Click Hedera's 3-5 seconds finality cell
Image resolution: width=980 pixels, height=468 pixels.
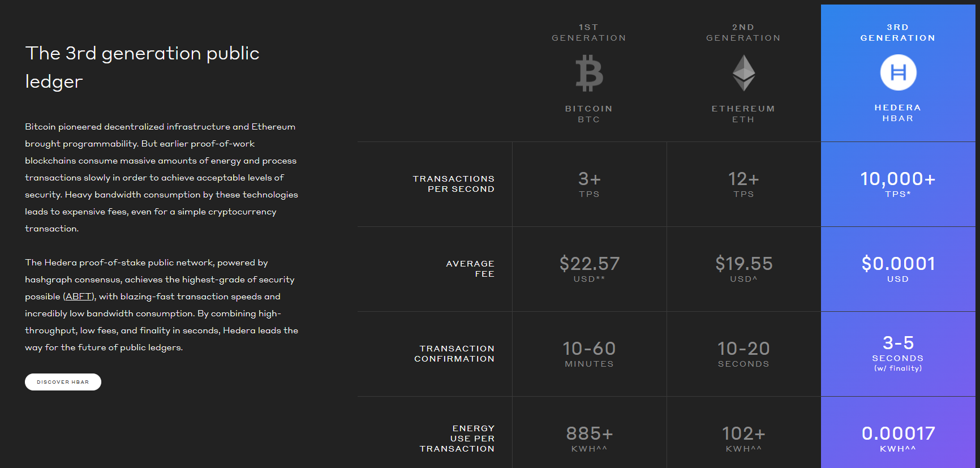coord(898,354)
